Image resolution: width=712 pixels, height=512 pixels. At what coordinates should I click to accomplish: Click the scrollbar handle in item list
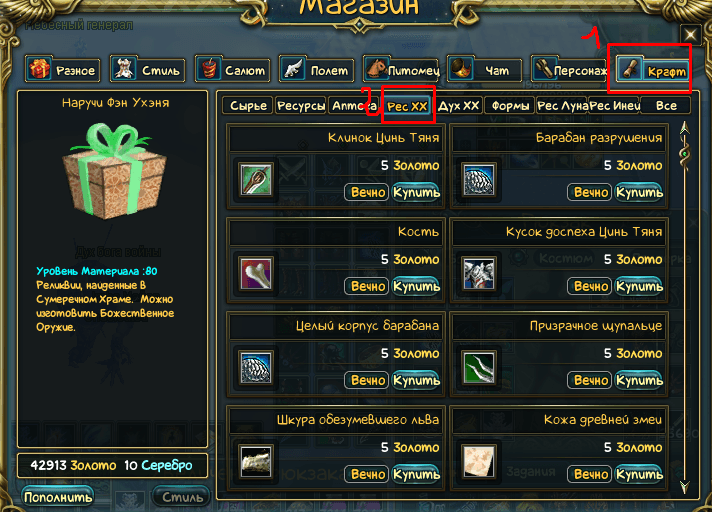click(685, 154)
